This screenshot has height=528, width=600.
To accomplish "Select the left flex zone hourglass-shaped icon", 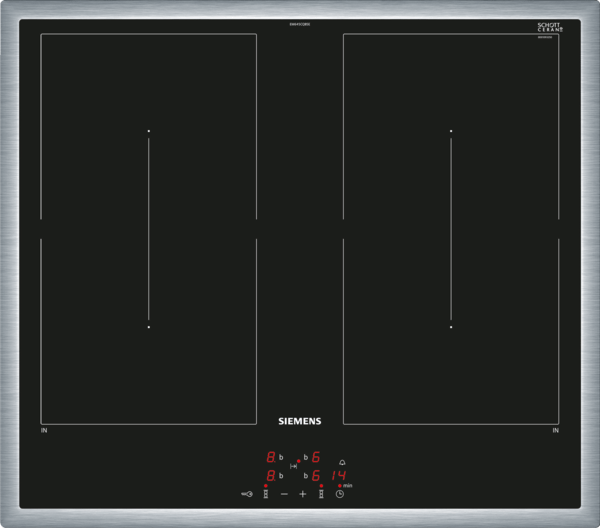I will tap(266, 494).
